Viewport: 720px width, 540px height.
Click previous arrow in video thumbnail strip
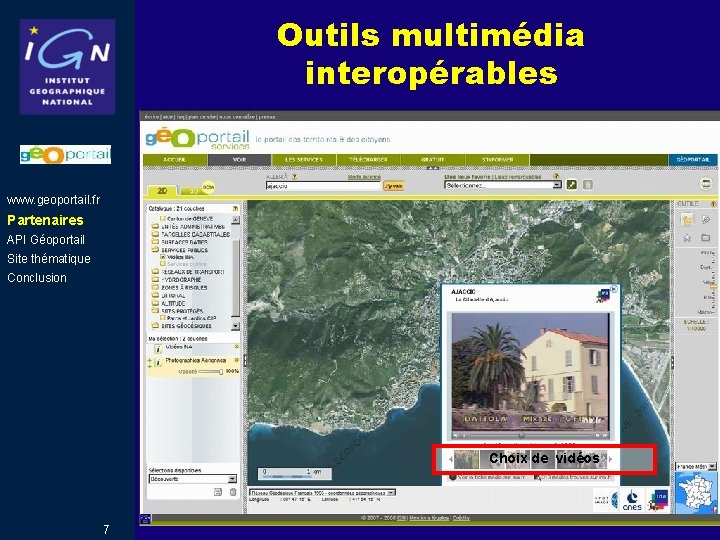[x=450, y=459]
